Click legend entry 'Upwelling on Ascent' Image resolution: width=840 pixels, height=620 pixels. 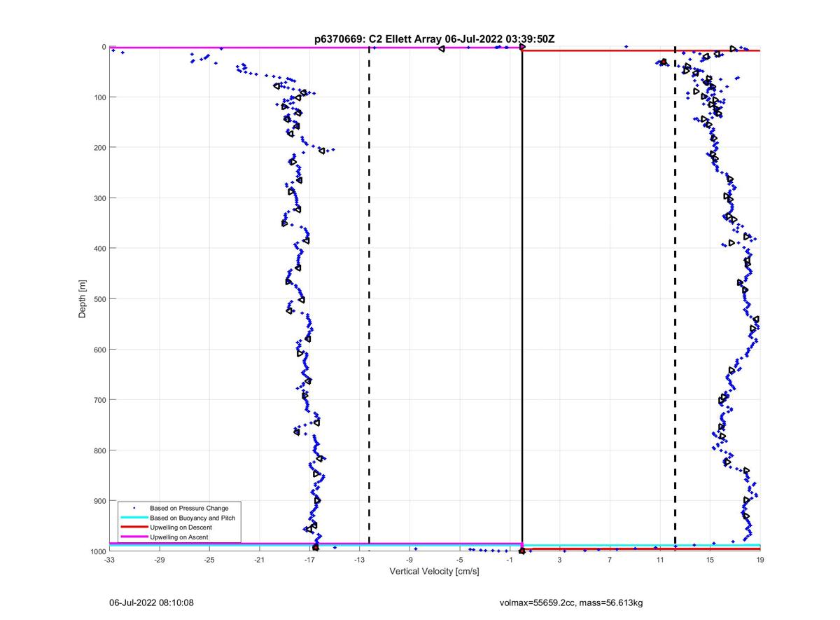[x=179, y=537]
